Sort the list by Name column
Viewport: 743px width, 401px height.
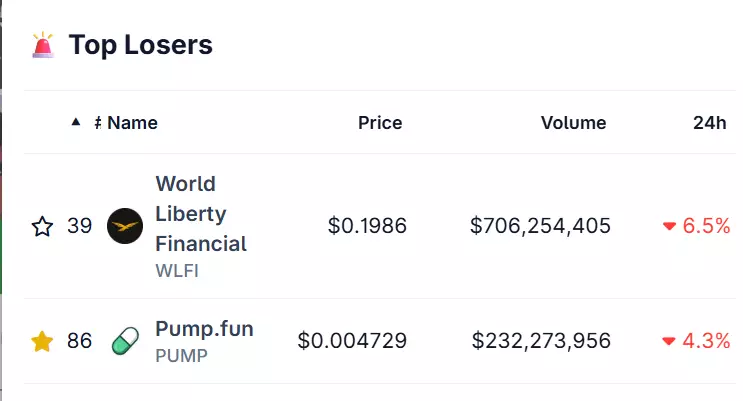pos(132,123)
